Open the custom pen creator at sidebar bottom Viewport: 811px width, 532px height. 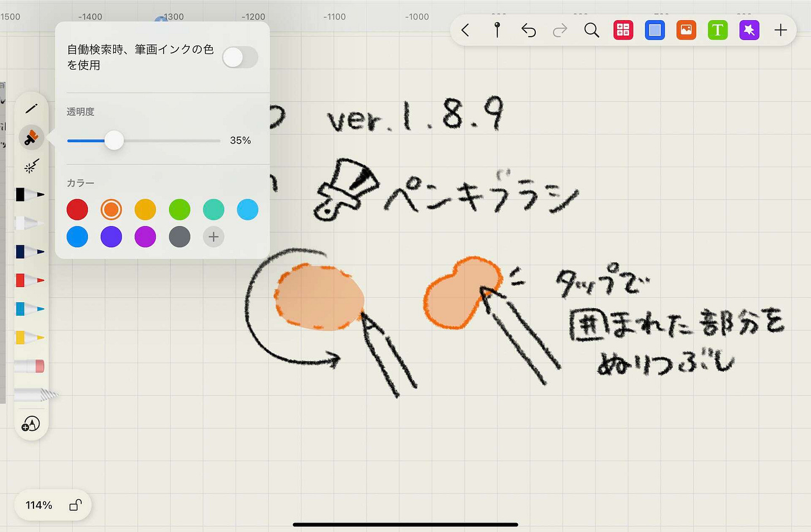31,424
